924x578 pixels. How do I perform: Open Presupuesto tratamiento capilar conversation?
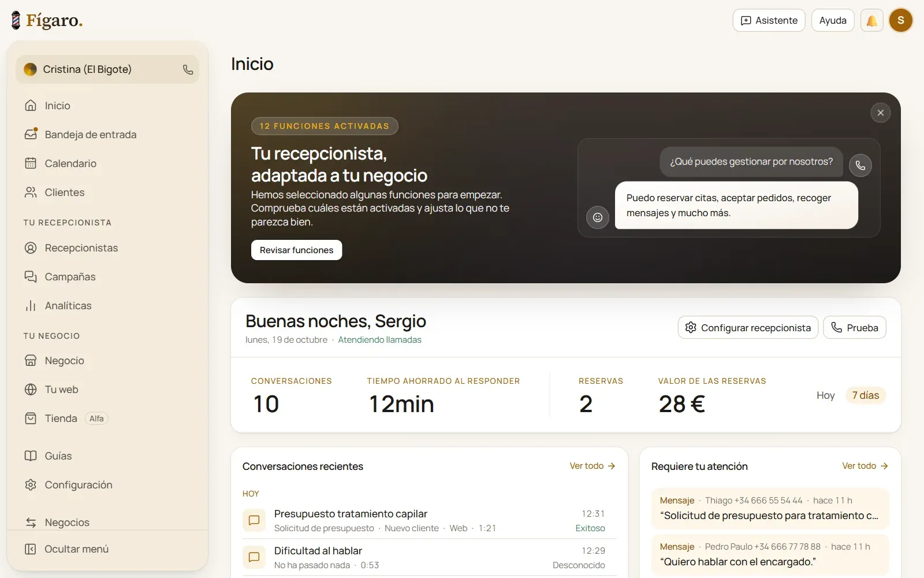click(429, 520)
